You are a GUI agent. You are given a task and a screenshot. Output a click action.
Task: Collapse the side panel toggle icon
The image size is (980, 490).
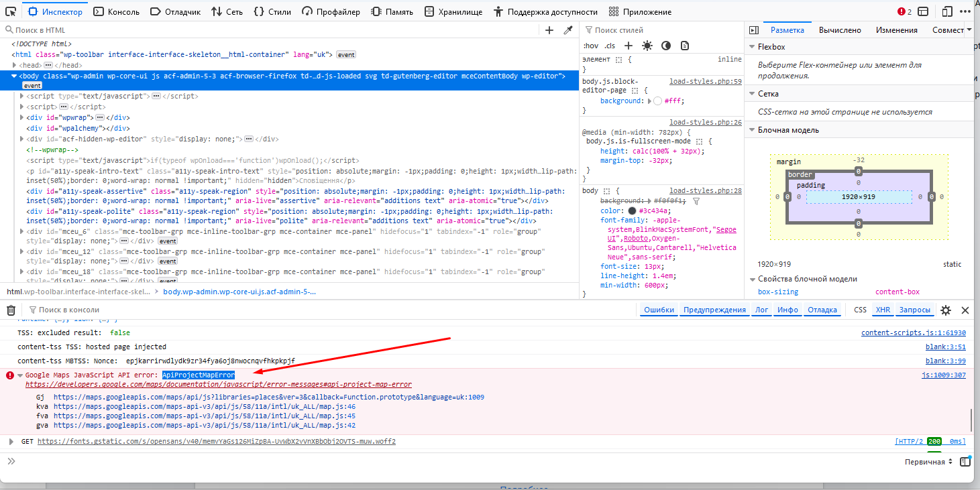[753, 30]
